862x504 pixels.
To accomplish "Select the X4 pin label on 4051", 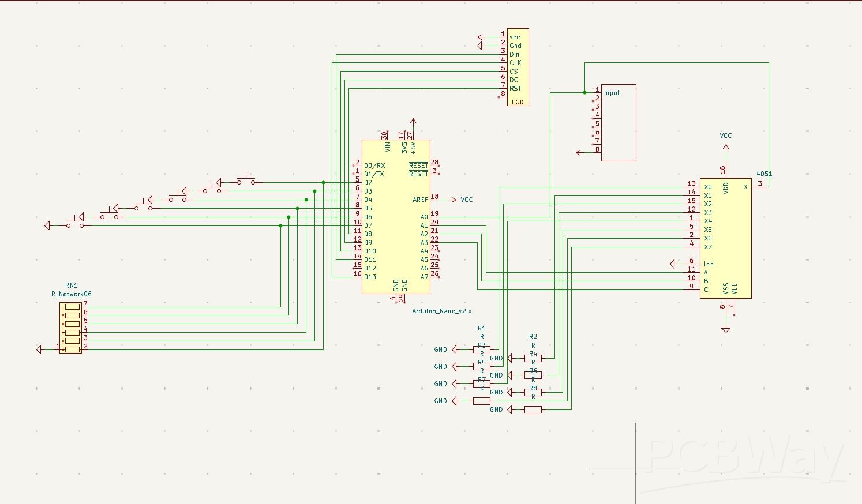I will (708, 221).
